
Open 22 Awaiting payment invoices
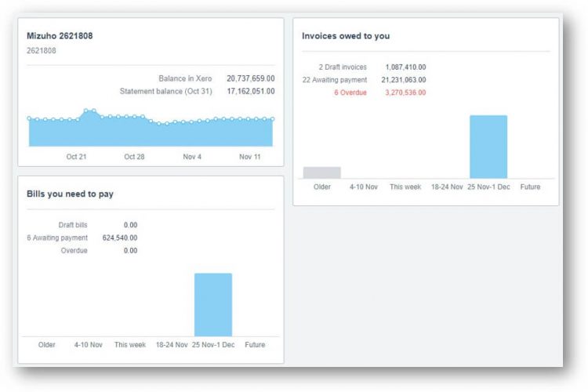click(334, 80)
